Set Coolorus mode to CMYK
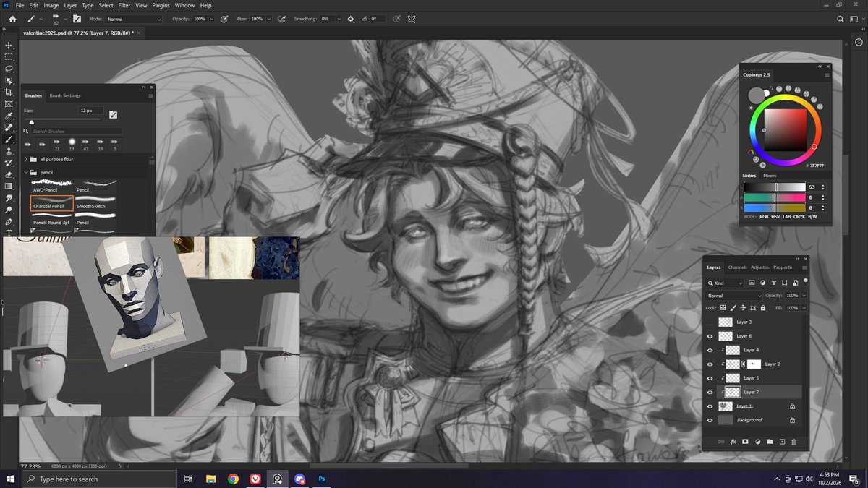Image resolution: width=868 pixels, height=488 pixels. point(799,217)
